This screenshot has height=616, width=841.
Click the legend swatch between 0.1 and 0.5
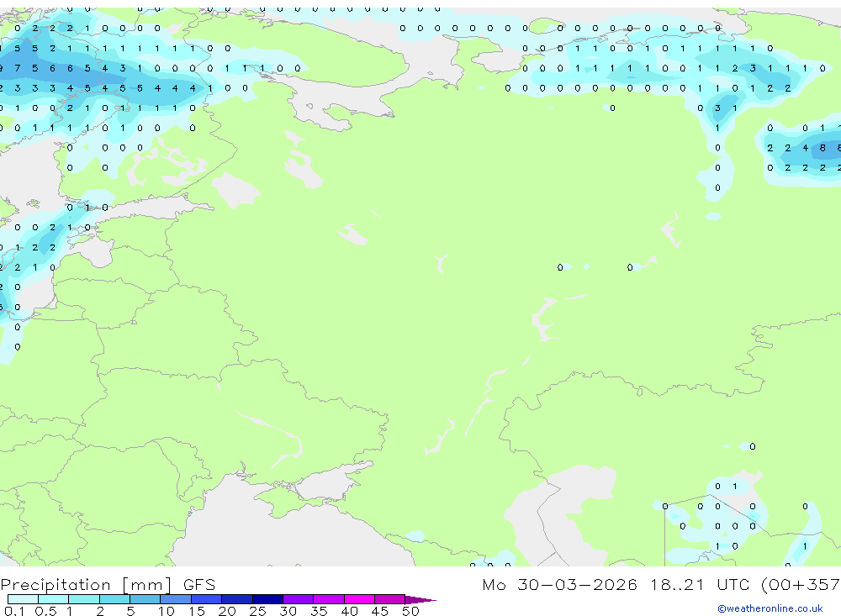click(23, 599)
